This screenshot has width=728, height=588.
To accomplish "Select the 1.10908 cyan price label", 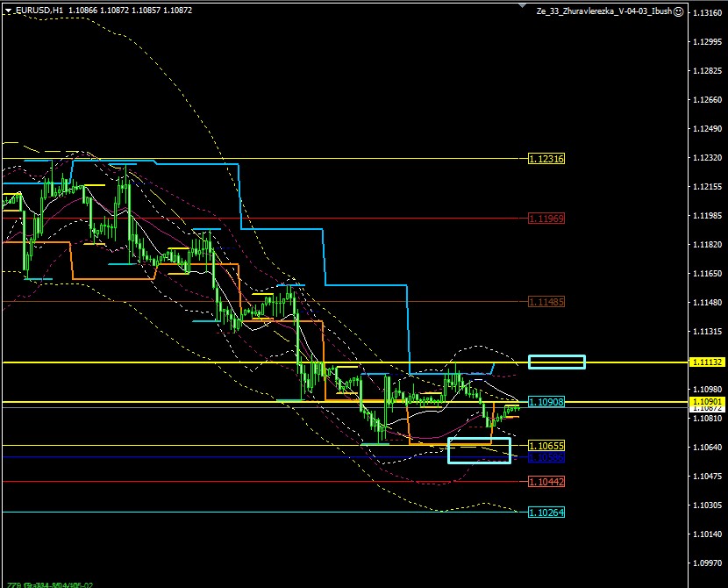I will click(x=546, y=402).
